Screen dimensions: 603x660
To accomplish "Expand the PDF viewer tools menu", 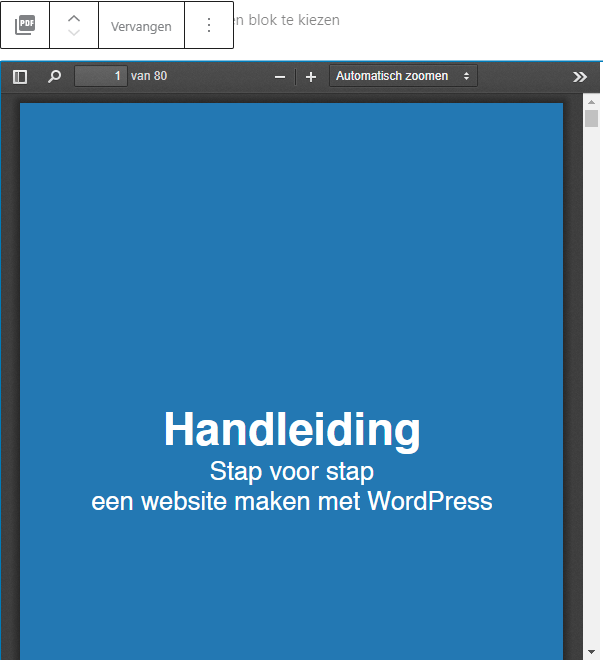I will pos(580,77).
